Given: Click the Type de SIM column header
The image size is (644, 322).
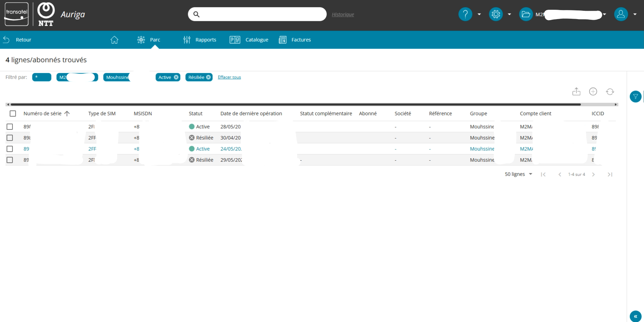Looking at the screenshot, I should point(102,113).
